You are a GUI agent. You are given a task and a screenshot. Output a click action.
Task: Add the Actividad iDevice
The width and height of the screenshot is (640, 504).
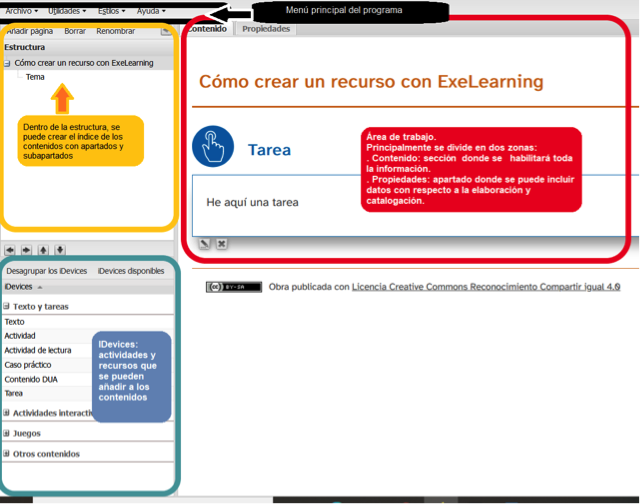[x=20, y=336]
